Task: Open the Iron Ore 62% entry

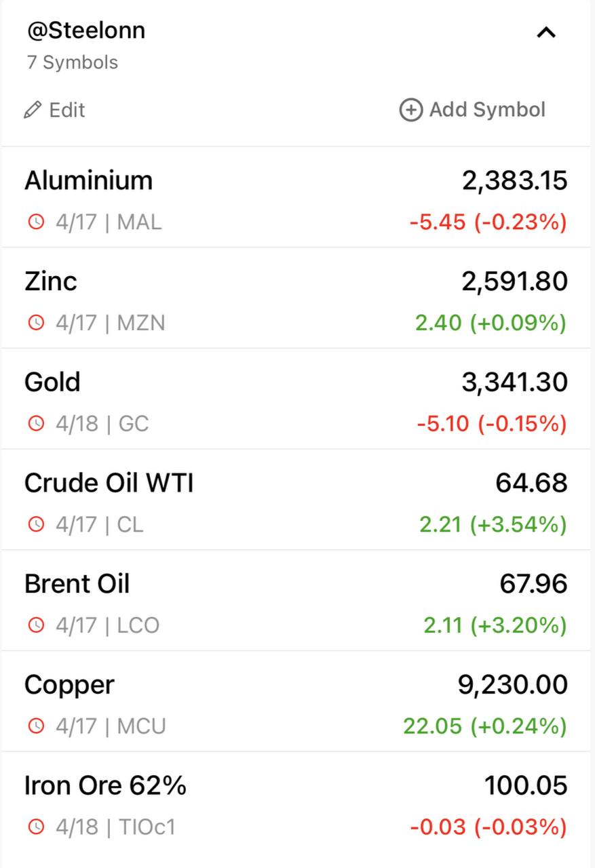Action: (105, 786)
